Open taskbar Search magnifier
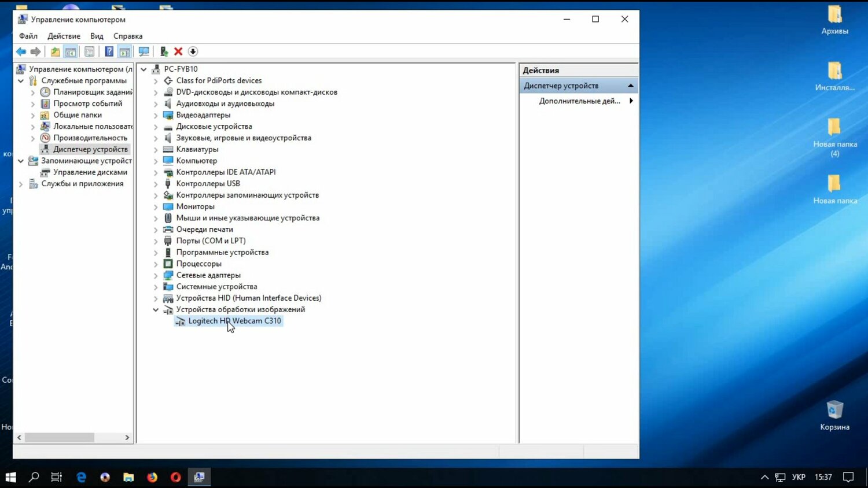This screenshot has width=868, height=488. tap(34, 477)
